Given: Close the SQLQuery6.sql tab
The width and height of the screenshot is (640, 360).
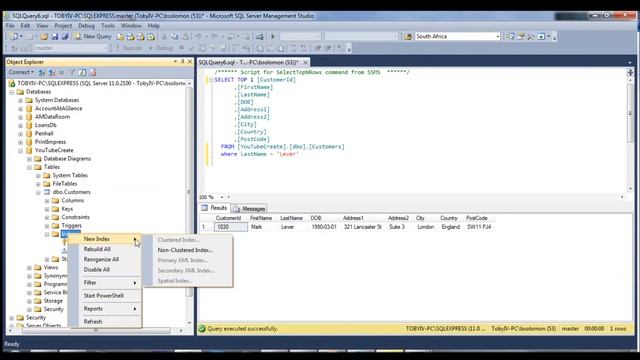Looking at the screenshot, I should (305, 62).
